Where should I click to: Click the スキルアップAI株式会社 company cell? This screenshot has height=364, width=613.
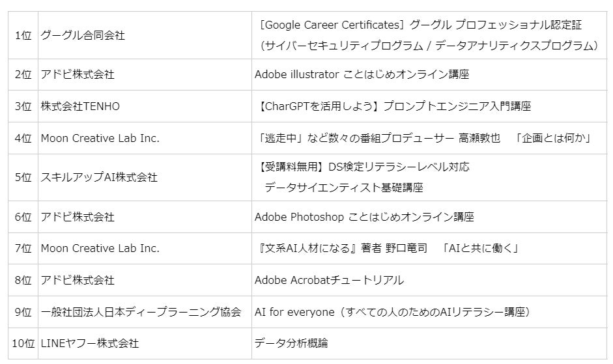tap(99, 177)
